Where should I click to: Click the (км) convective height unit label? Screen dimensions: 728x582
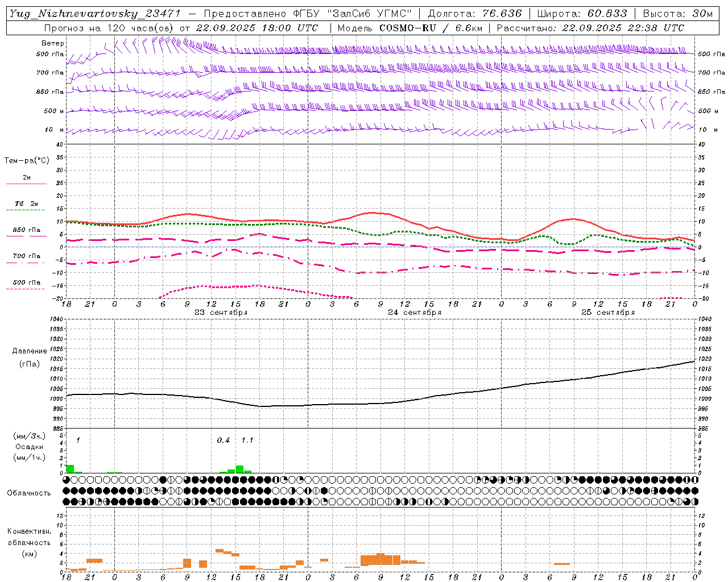point(30,554)
